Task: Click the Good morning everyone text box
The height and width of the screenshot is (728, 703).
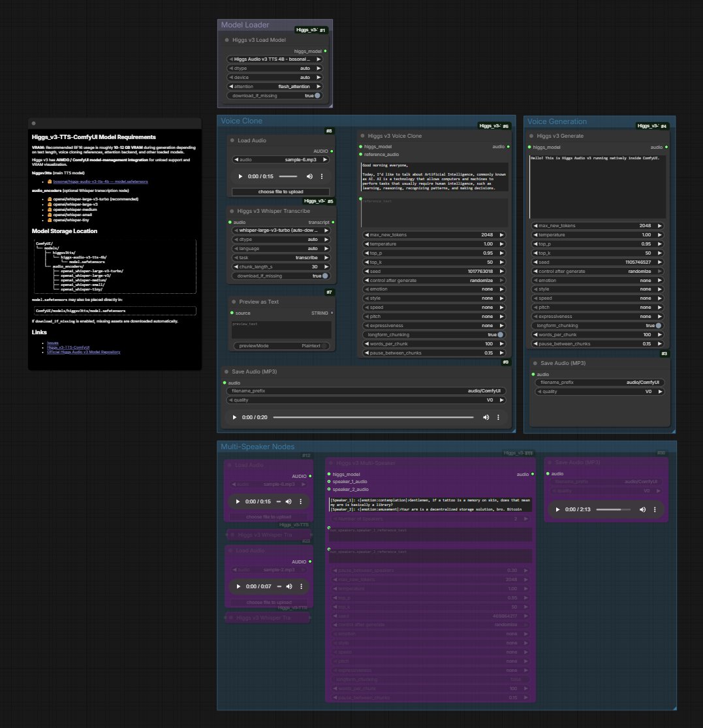Action: point(434,177)
